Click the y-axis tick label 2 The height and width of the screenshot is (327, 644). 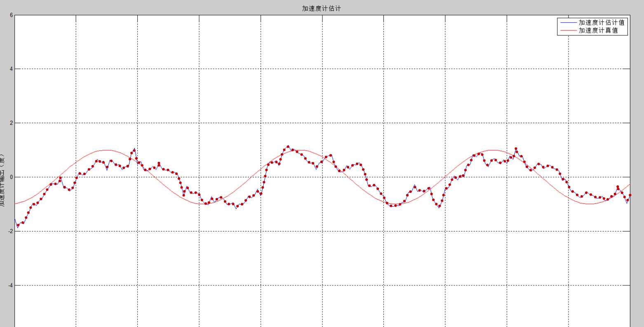[x=12, y=123]
